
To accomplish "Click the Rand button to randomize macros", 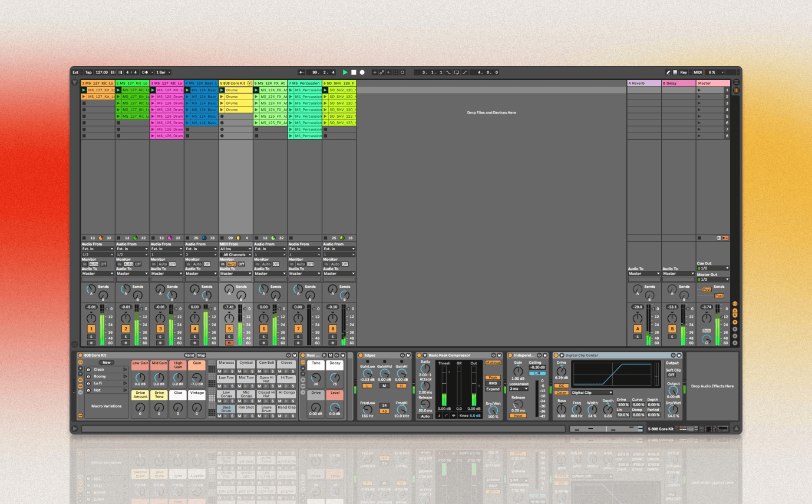I will point(190,356).
